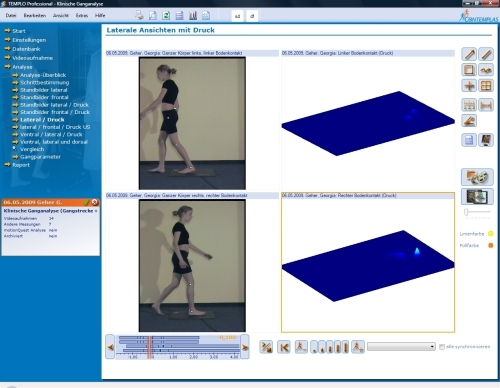The width and height of the screenshot is (500, 388).
Task: Click the printer icon in the toolbar
Action: click(139, 15)
